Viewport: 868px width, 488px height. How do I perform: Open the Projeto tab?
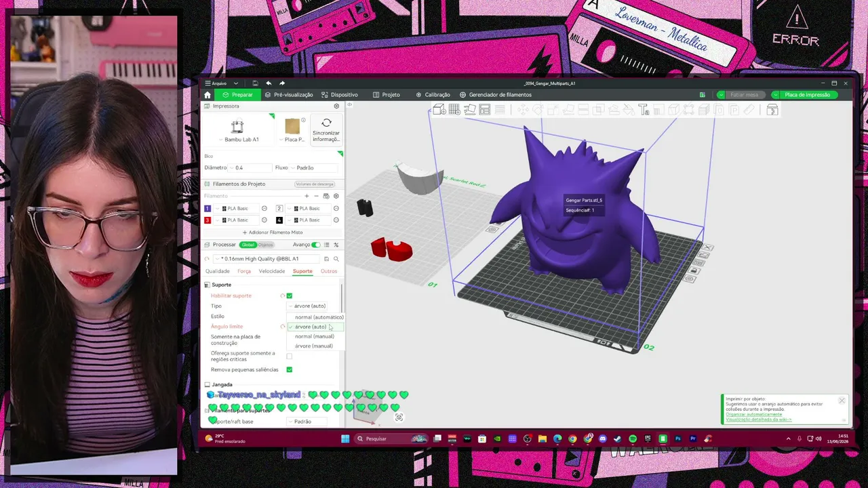387,95
